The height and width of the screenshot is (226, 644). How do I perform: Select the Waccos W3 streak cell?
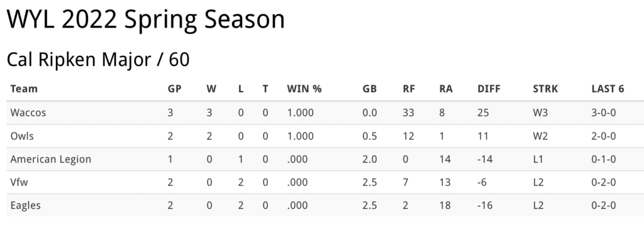click(x=540, y=113)
